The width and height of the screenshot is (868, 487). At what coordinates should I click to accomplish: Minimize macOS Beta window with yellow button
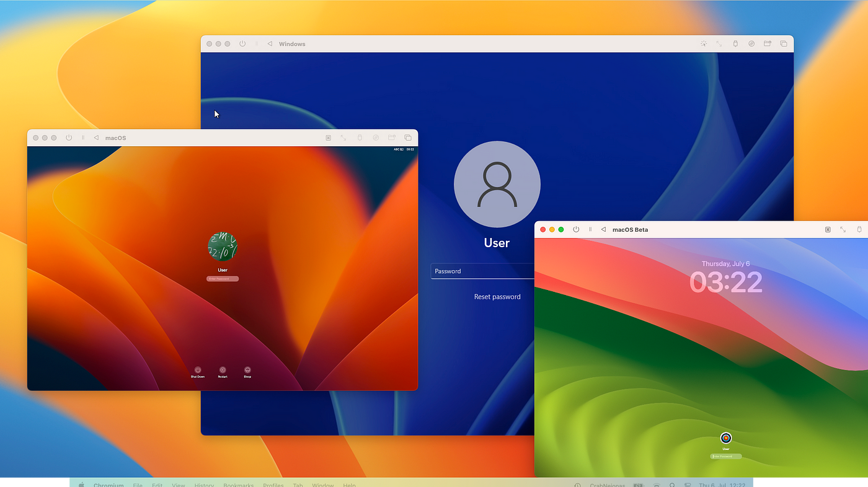(x=552, y=229)
